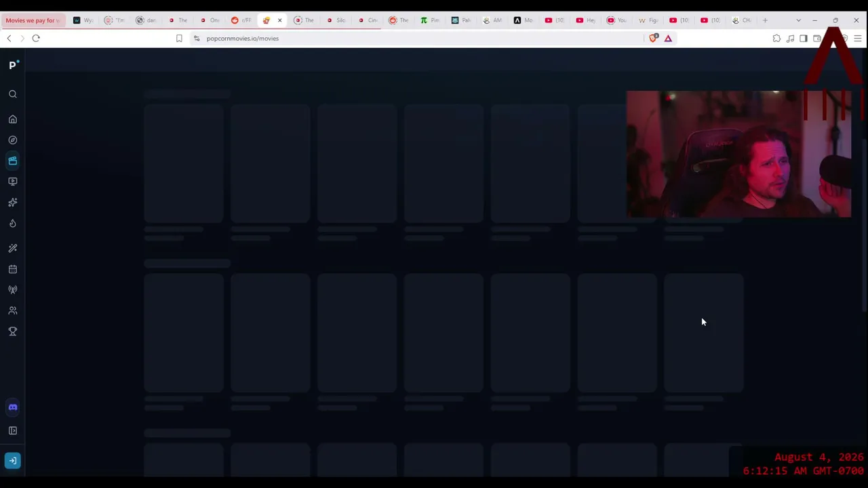Screen dimensions: 868x488
Task: Open the browser hamburger menu
Action: [x=858, y=39]
